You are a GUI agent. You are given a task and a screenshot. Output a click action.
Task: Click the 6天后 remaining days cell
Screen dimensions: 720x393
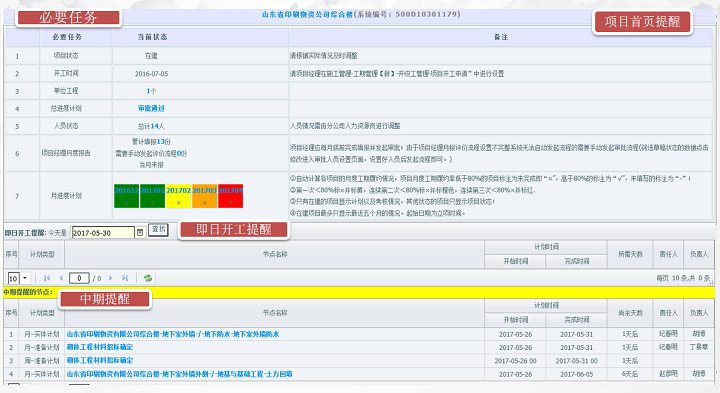click(630, 374)
